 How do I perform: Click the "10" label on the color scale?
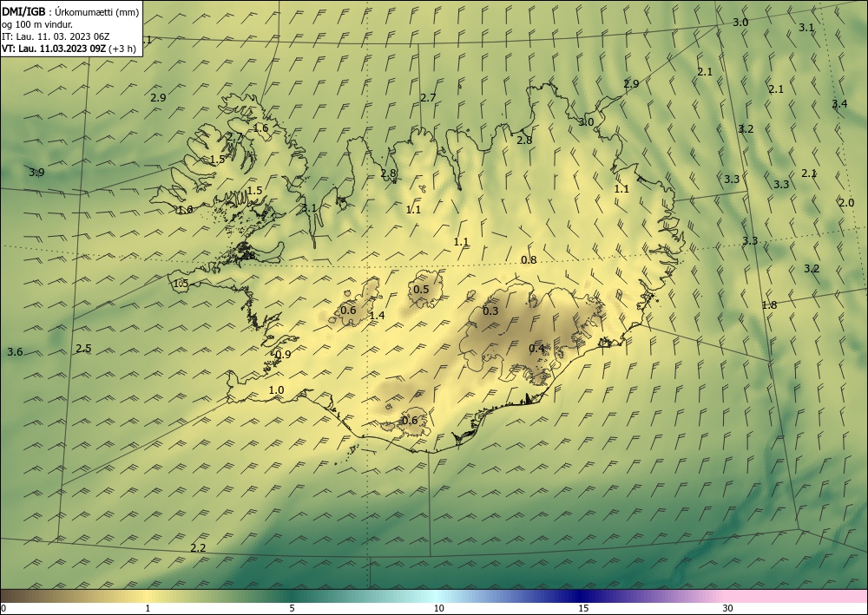[439, 608]
